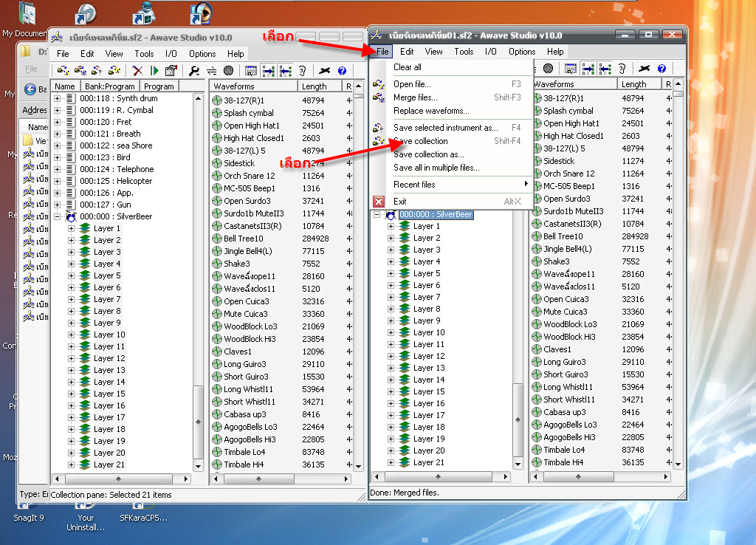The height and width of the screenshot is (545, 756).
Task: Click horizontal scrollbar thumb under left tree pane
Action: [x=119, y=479]
